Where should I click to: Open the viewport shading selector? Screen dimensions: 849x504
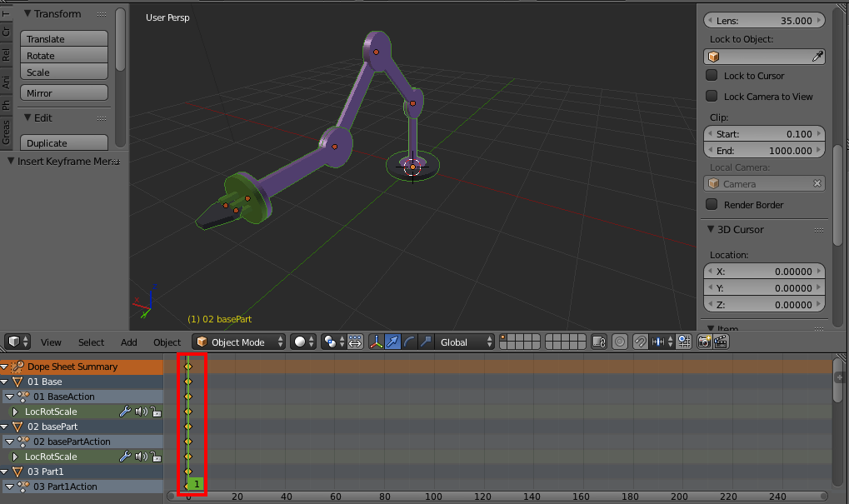pos(303,342)
